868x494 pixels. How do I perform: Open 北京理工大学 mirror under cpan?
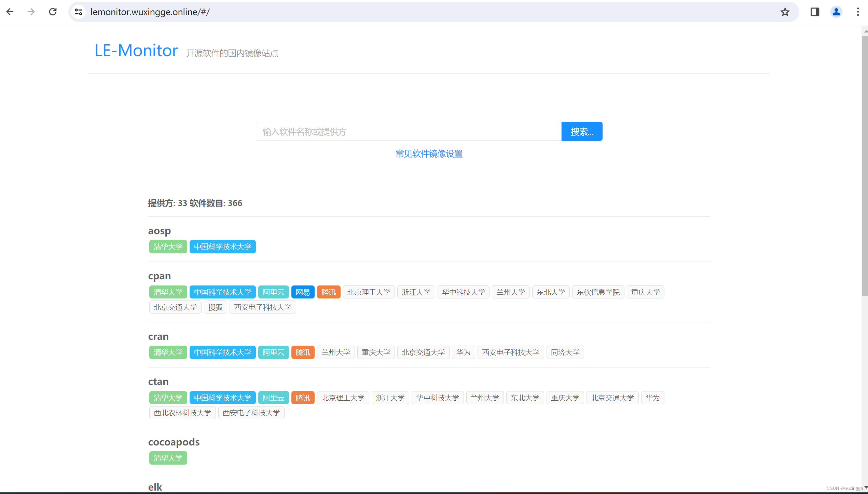point(369,292)
